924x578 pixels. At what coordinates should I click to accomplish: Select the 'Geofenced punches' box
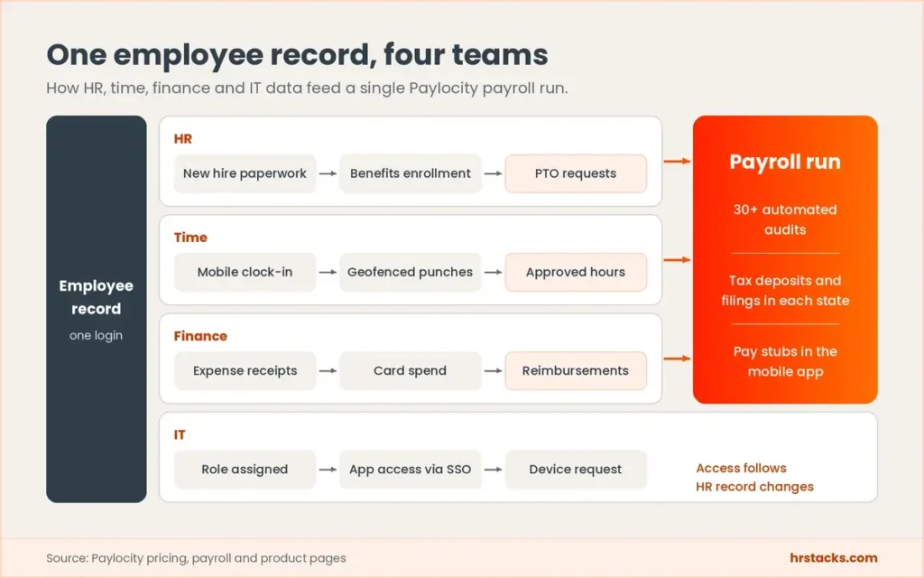(x=411, y=272)
